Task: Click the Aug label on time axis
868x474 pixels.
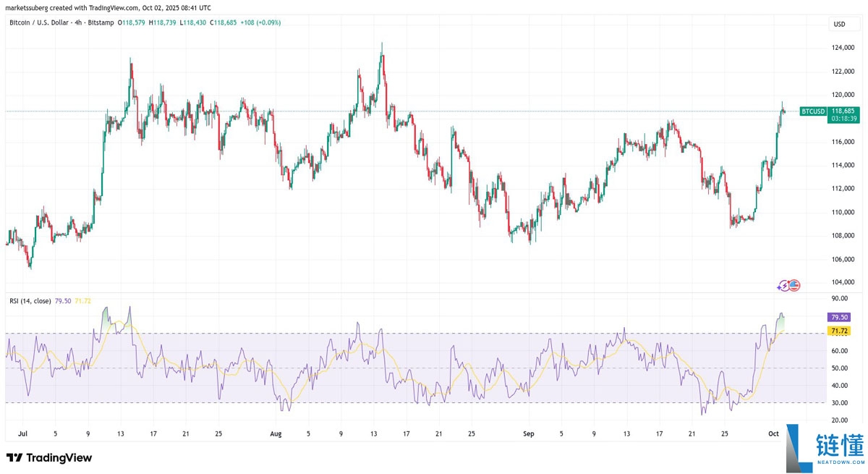Action: coord(276,434)
